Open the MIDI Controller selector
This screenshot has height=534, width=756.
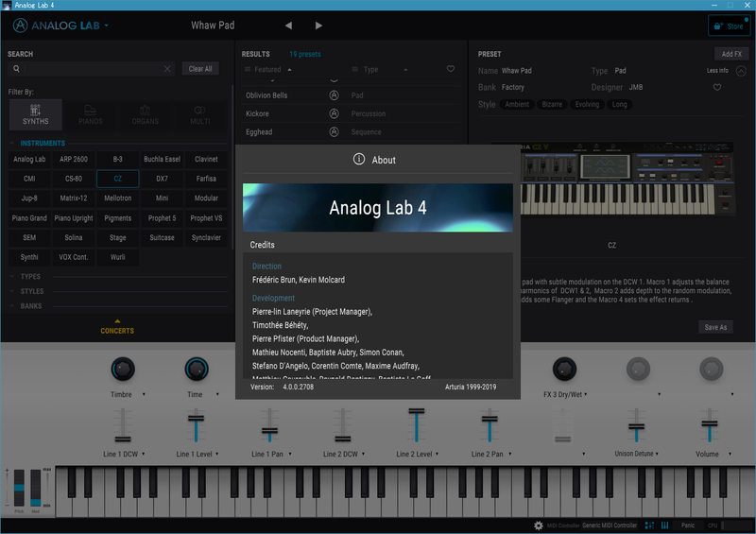(x=610, y=525)
